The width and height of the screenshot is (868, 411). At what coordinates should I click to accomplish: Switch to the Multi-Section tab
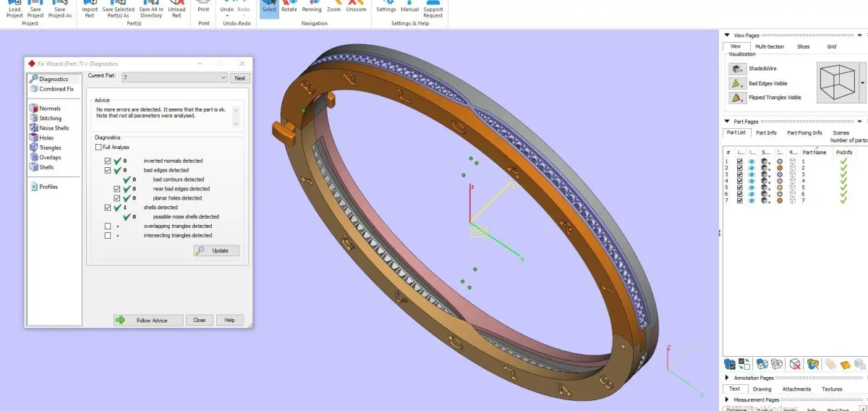[770, 46]
